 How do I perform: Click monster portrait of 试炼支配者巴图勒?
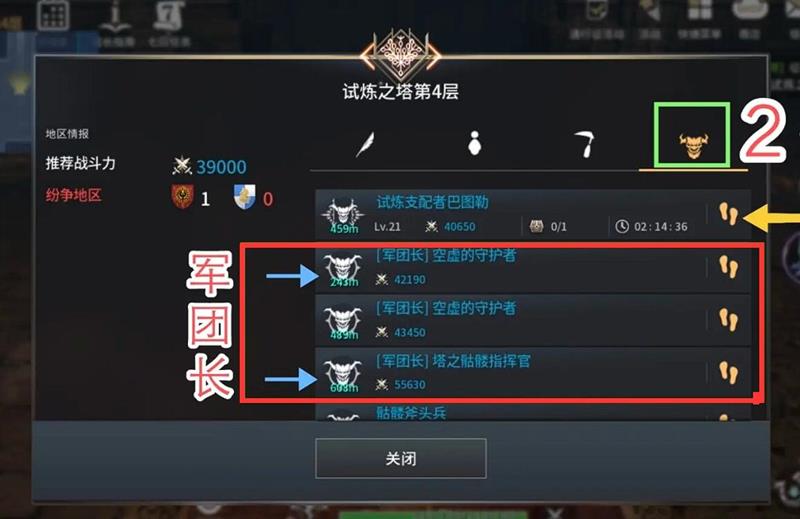[x=343, y=215]
